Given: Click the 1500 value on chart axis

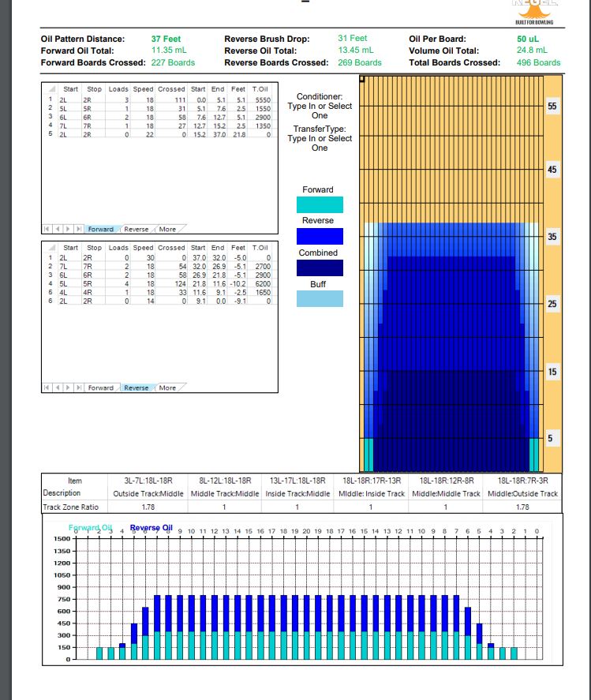Looking at the screenshot, I should pos(62,538).
